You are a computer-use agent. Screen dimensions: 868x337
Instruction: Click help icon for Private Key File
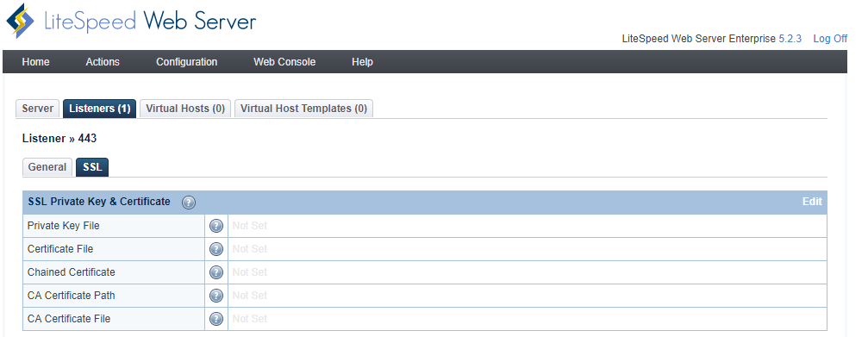216,226
